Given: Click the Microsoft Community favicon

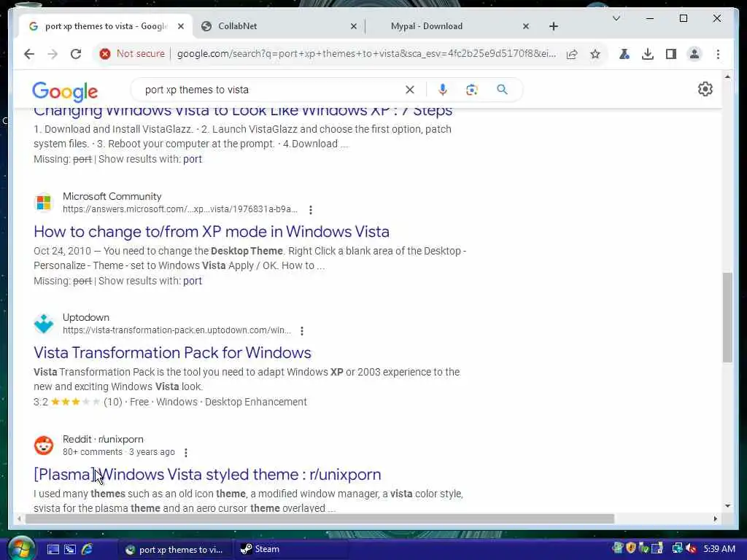Looking at the screenshot, I should pyautogui.click(x=43, y=203).
